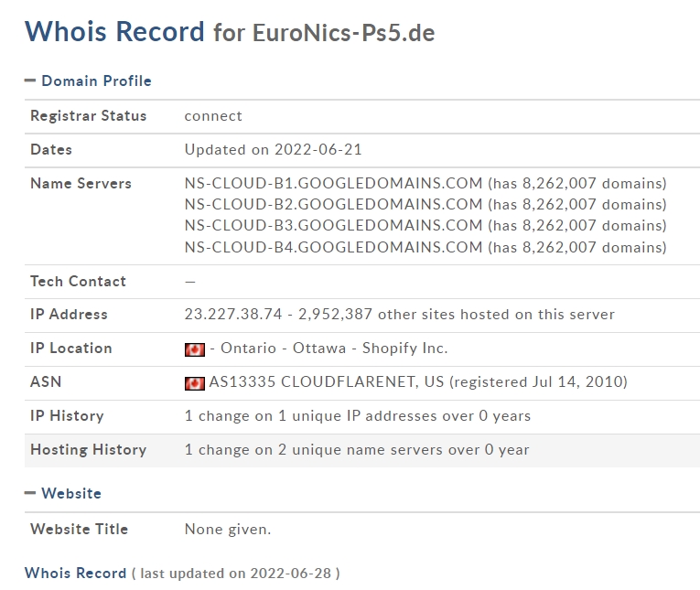Click the flag icon next to AS13335

pyautogui.click(x=195, y=383)
